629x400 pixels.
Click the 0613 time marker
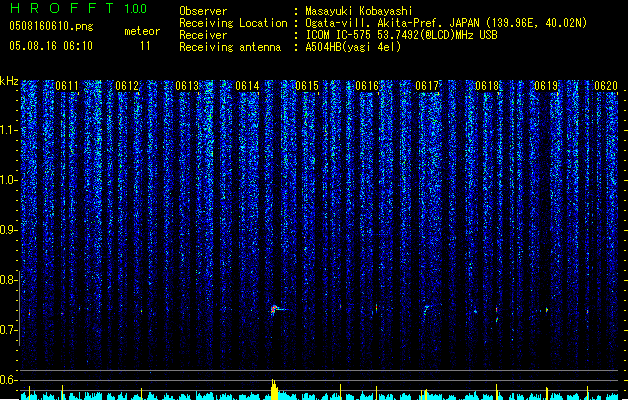click(x=187, y=86)
